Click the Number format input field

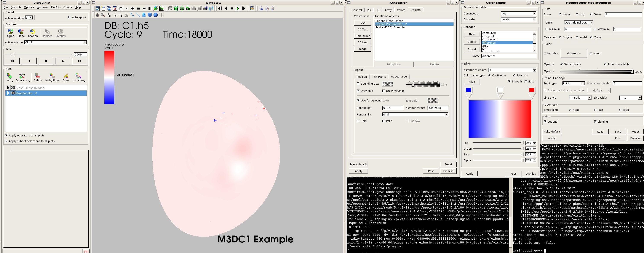coord(438,108)
